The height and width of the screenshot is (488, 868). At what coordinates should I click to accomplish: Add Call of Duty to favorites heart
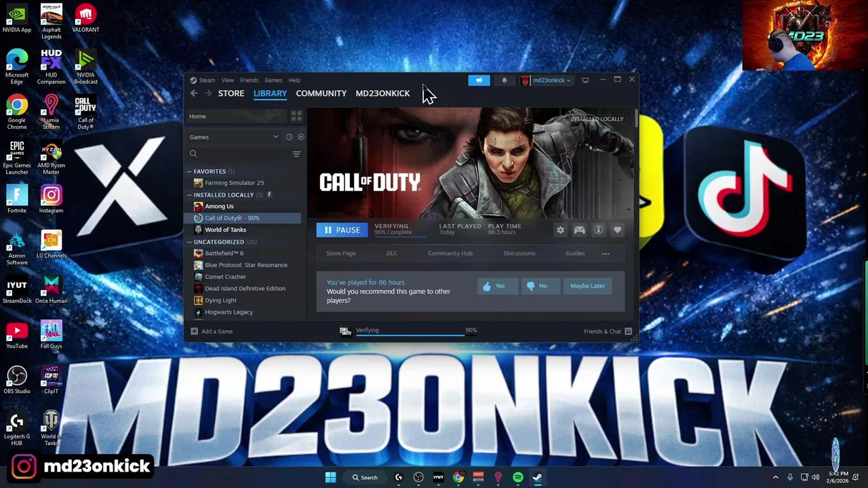tap(617, 230)
